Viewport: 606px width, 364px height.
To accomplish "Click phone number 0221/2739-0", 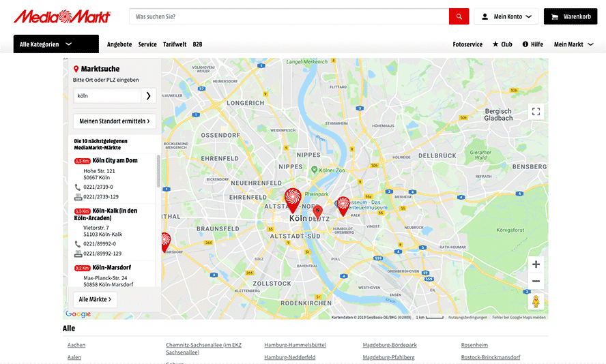I will (x=98, y=187).
